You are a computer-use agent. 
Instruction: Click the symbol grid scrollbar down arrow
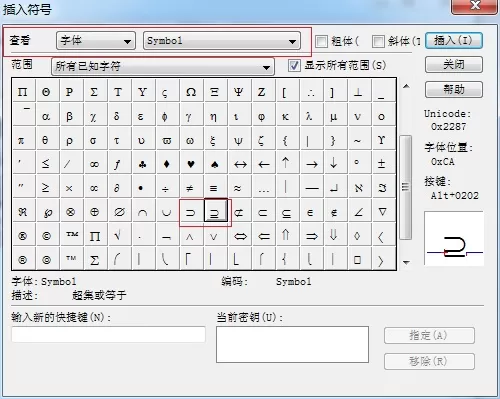click(406, 263)
